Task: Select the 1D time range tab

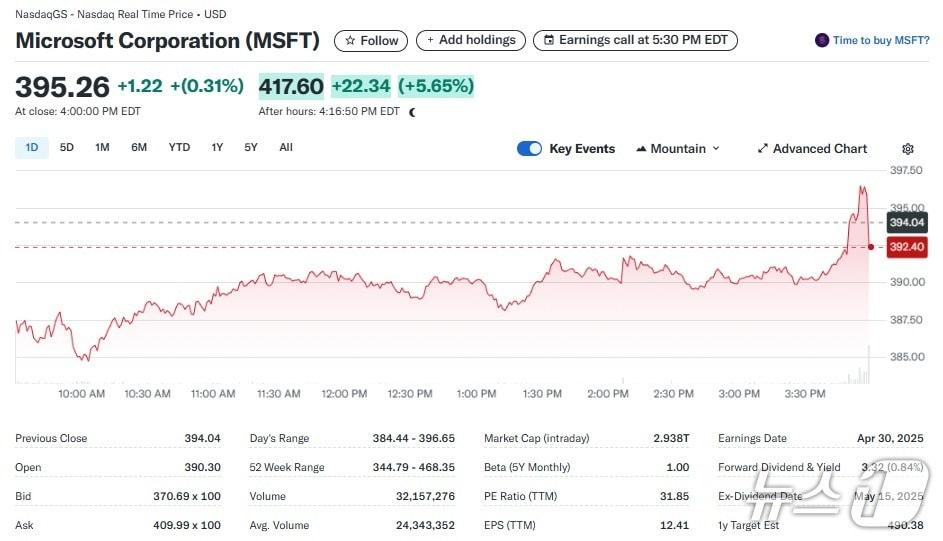Action: [x=31, y=148]
